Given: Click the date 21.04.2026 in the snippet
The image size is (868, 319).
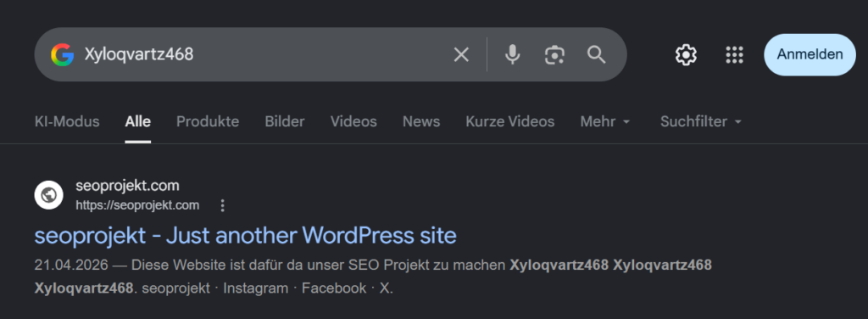Looking at the screenshot, I should point(70,266).
